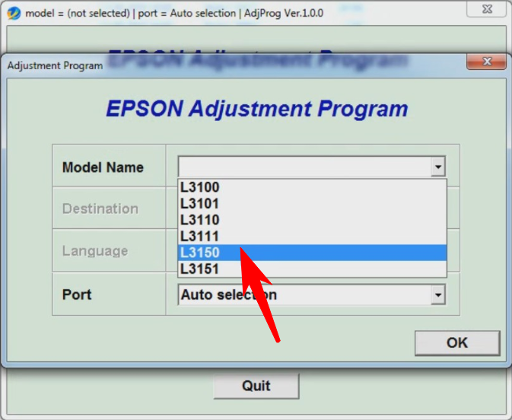512x420 pixels.
Task: Click the empty Model Name combo box field
Action: tap(304, 167)
